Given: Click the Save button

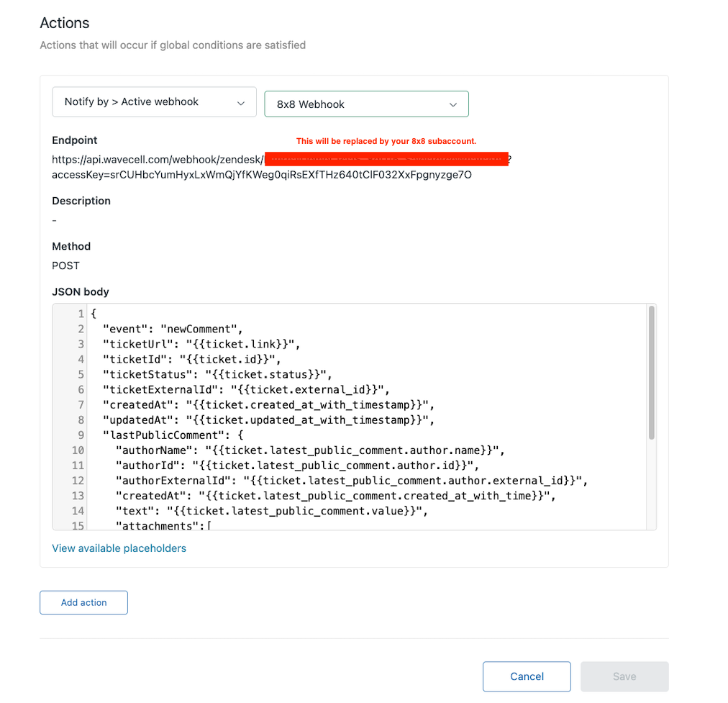Looking at the screenshot, I should [x=624, y=676].
